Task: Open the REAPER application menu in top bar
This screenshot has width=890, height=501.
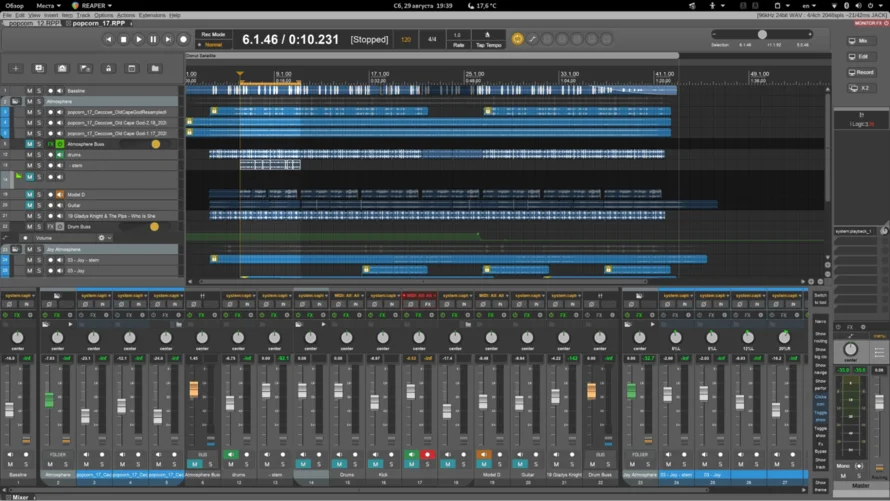Action: 93,5
